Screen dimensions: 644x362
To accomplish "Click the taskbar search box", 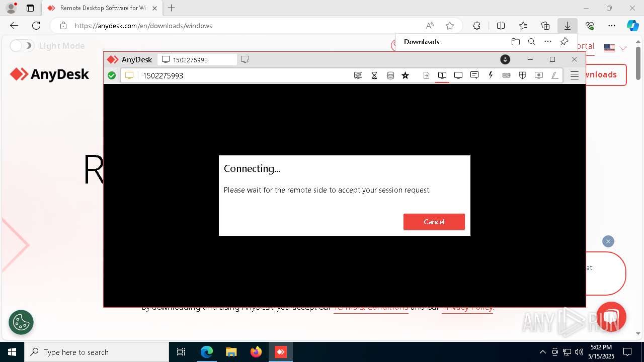I will pyautogui.click(x=97, y=352).
